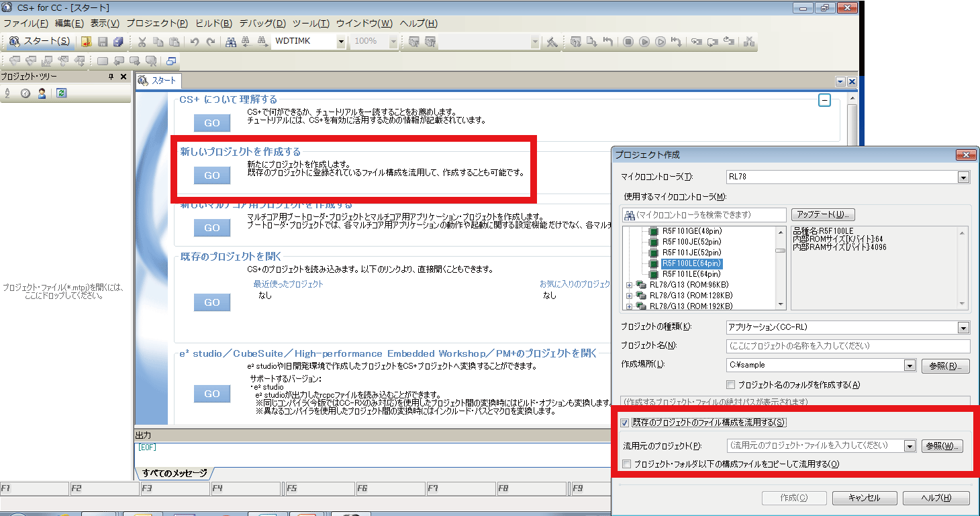The image size is (980, 516).
Task: Select the すべてのメッセージ output tab
Action: 175,473
